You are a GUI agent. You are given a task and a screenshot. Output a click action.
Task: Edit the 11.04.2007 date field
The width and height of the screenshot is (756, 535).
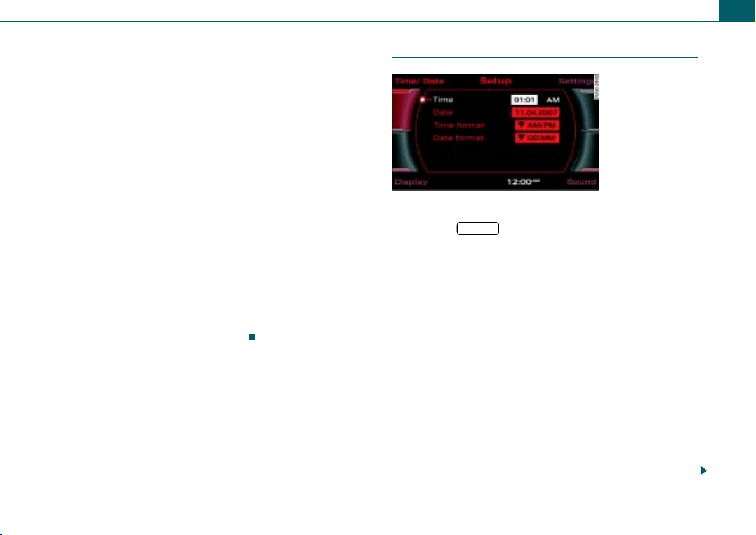(535, 112)
